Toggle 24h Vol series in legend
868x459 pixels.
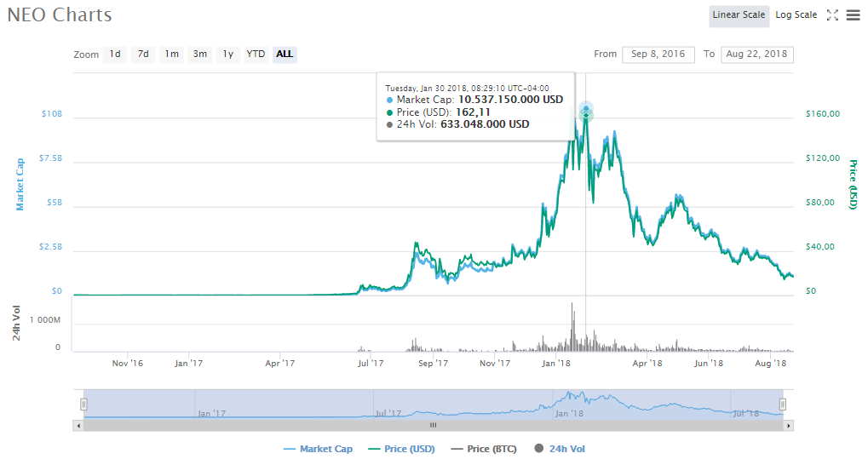tap(560, 449)
